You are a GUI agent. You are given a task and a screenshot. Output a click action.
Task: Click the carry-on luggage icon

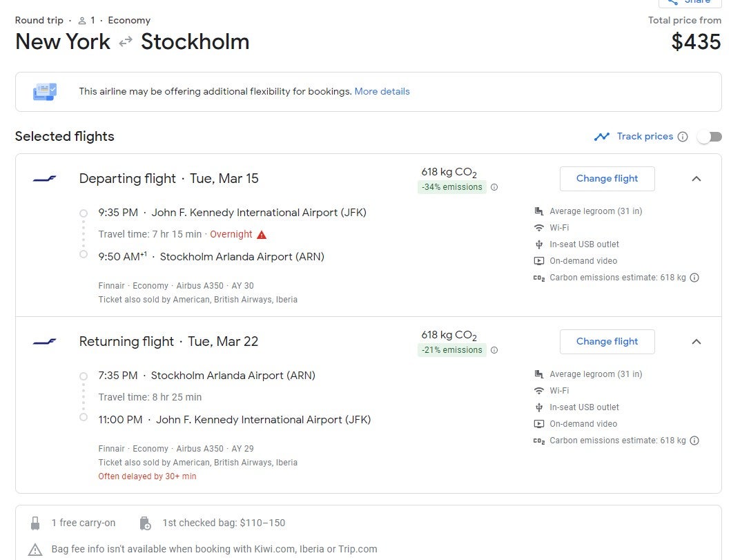(x=35, y=523)
